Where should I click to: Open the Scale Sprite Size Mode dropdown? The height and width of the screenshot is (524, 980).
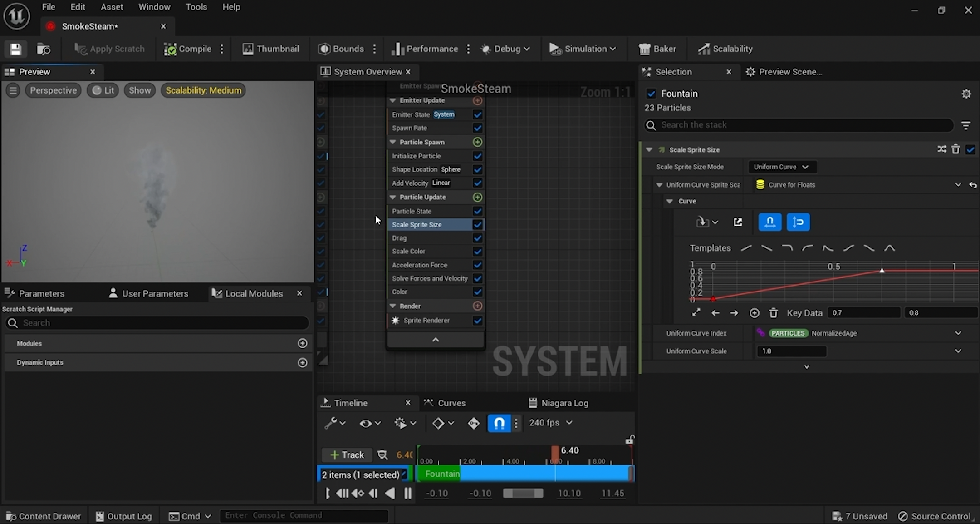point(782,167)
